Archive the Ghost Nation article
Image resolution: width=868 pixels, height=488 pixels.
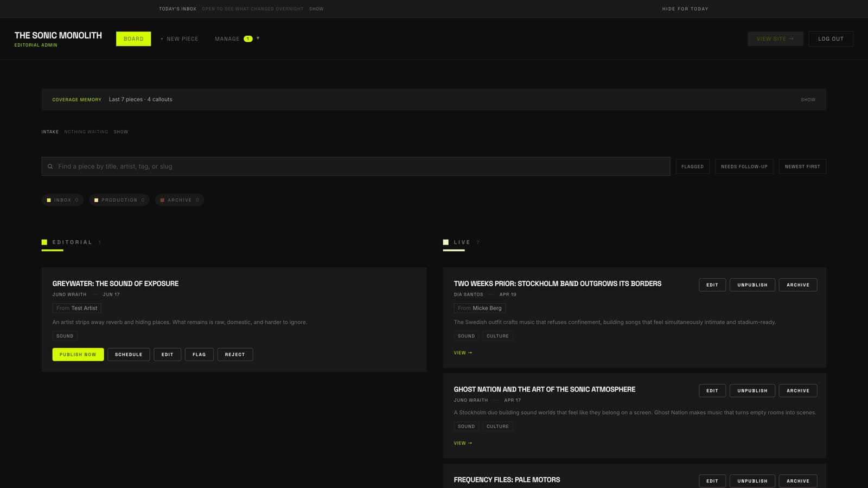798,390
